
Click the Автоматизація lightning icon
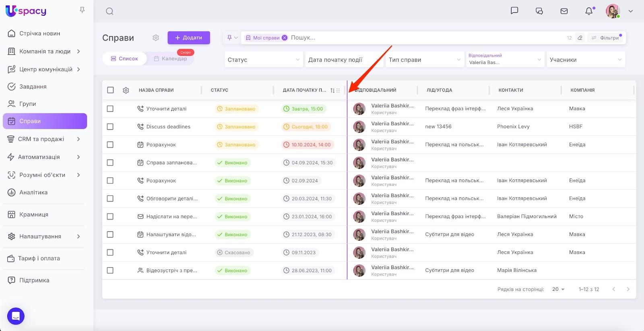(11, 157)
